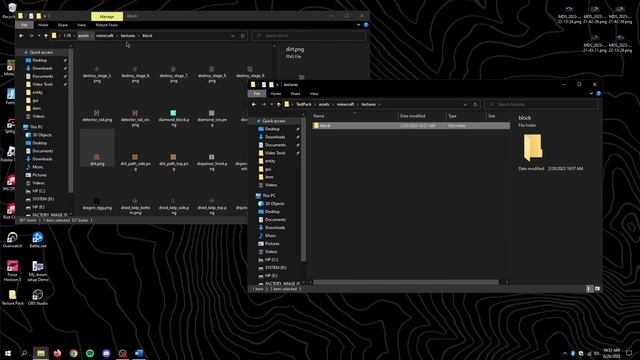Open address history dropdown in textures window
640x360 pixels.
(x=465, y=104)
